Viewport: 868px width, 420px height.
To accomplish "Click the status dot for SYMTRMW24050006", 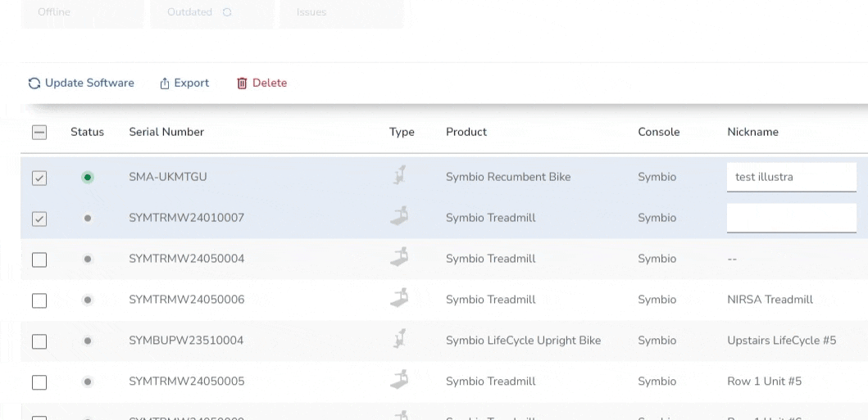I will 88,300.
